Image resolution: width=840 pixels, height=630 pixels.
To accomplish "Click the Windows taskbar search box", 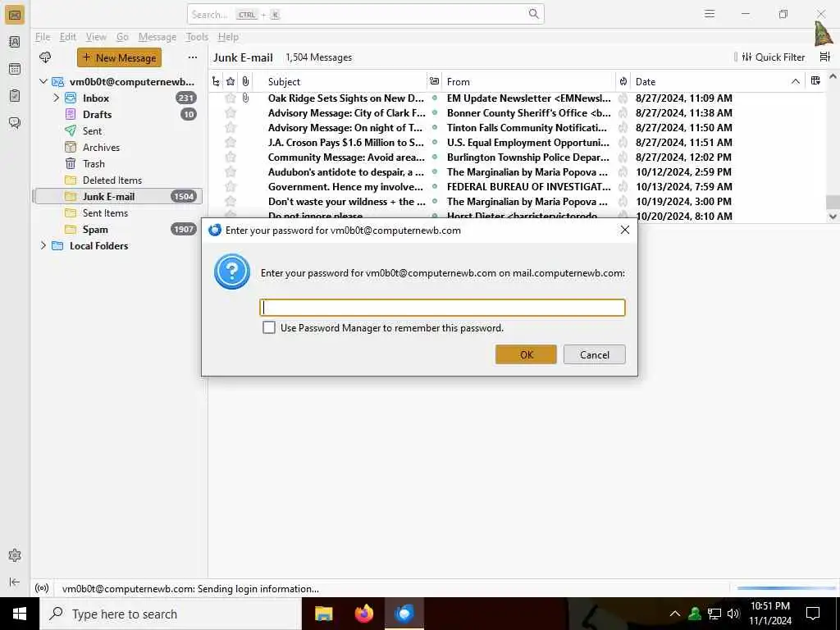I will coord(171,614).
